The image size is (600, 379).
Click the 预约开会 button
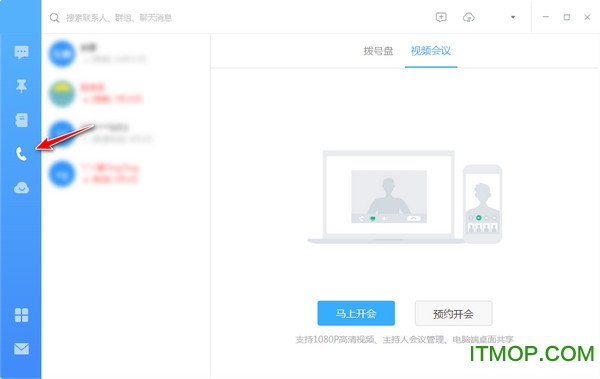point(453,313)
